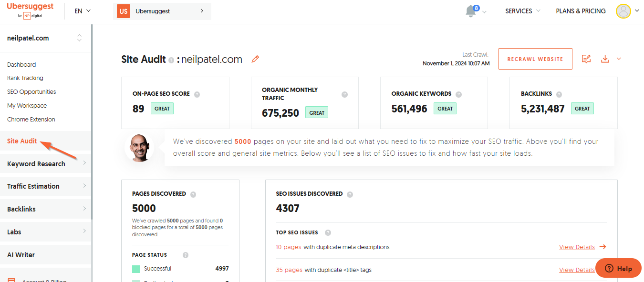644x282 pixels.
Task: Expand the profile menu chevron
Action: point(637,10)
